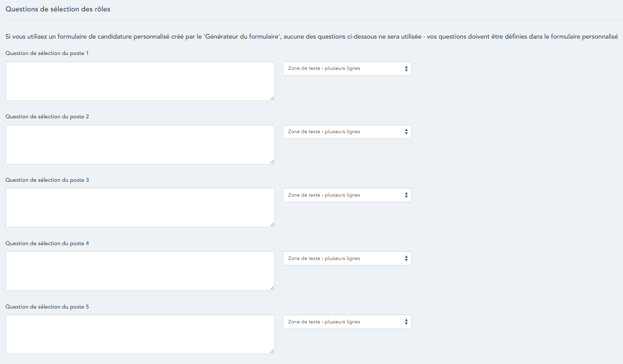This screenshot has height=364, width=623.
Task: Select the resize grip on question 3 text area
Action: pyautogui.click(x=272, y=224)
